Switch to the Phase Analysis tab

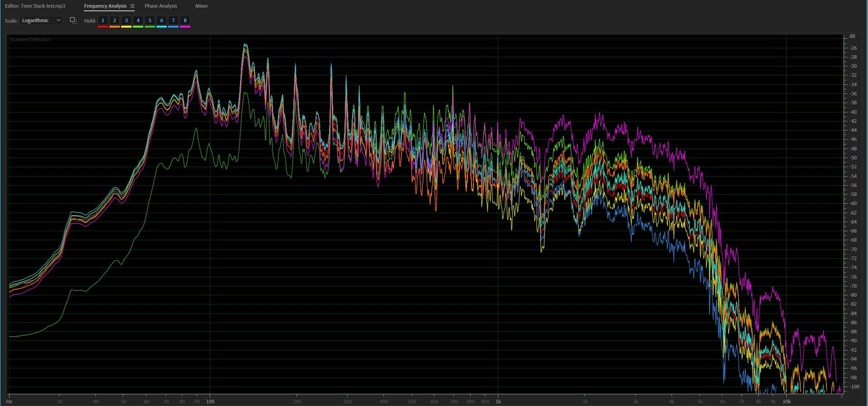(160, 6)
